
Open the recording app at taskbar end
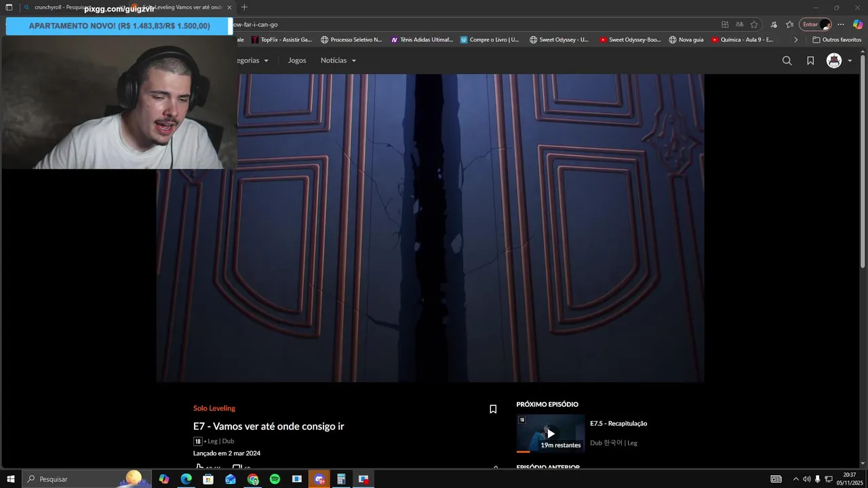pos(363,479)
